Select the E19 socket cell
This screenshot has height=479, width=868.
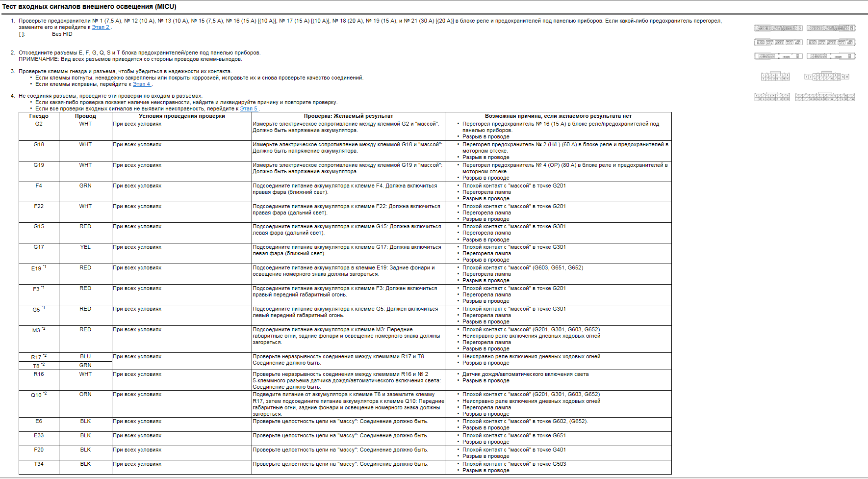pos(39,274)
